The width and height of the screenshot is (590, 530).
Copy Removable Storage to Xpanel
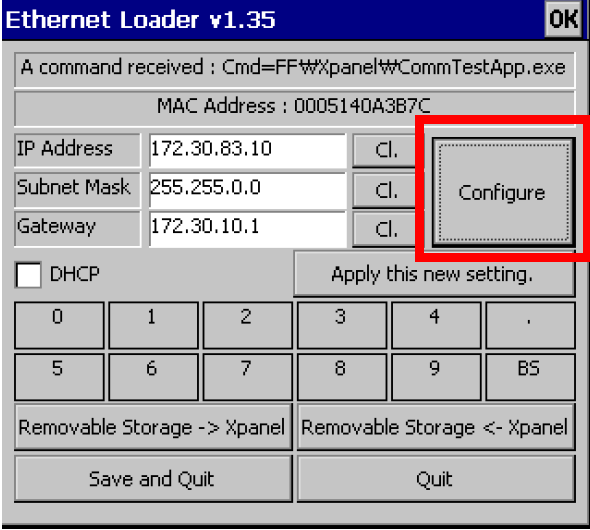[153, 427]
